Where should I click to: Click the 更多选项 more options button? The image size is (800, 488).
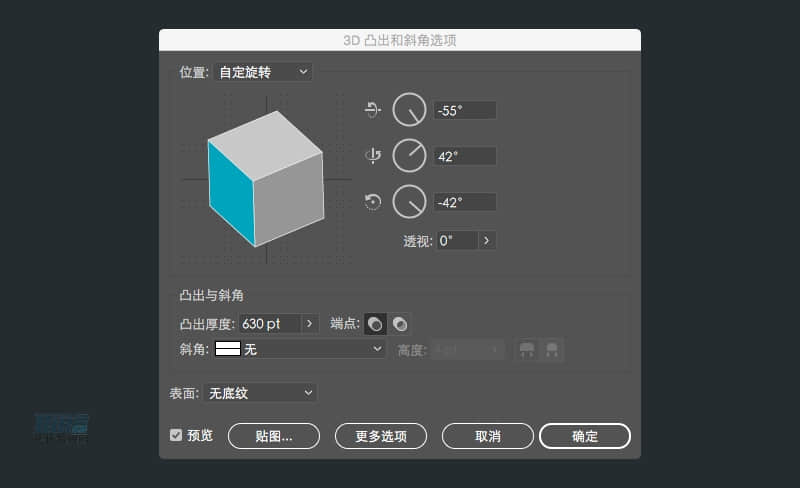[381, 436]
